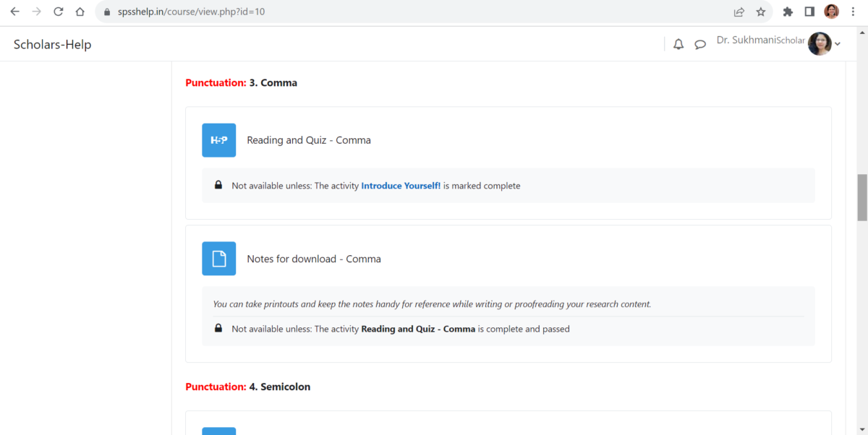Go to Scholars-Help home

pos(52,45)
